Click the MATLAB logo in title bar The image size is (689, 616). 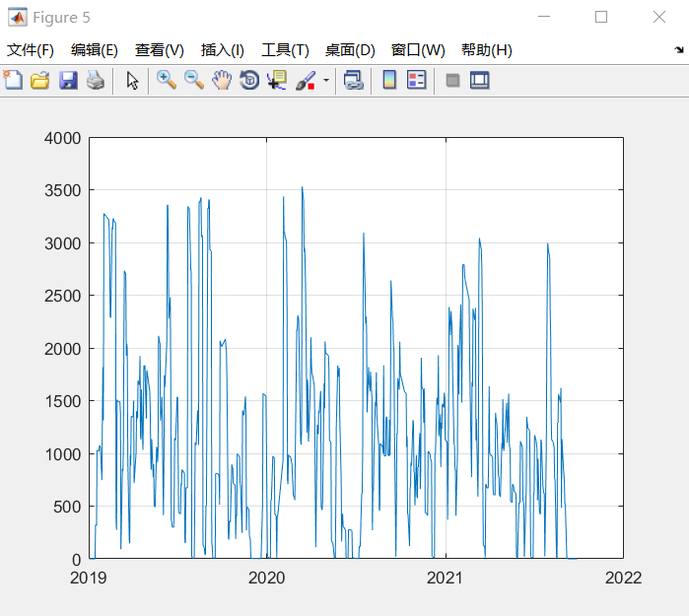pos(18,17)
